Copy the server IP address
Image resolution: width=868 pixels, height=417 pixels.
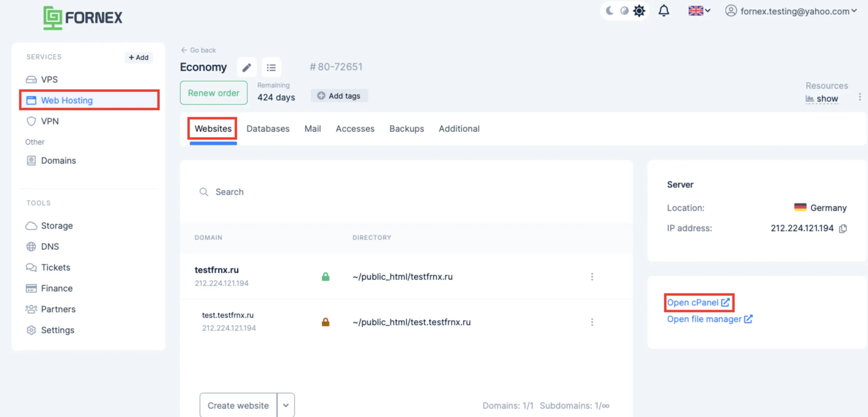[843, 229]
